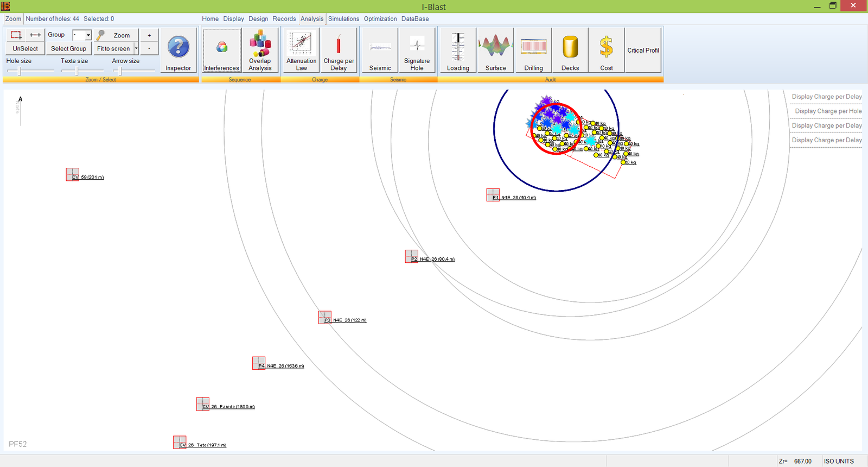868x467 pixels.
Task: Click the PF52 label
Action: pos(18,444)
